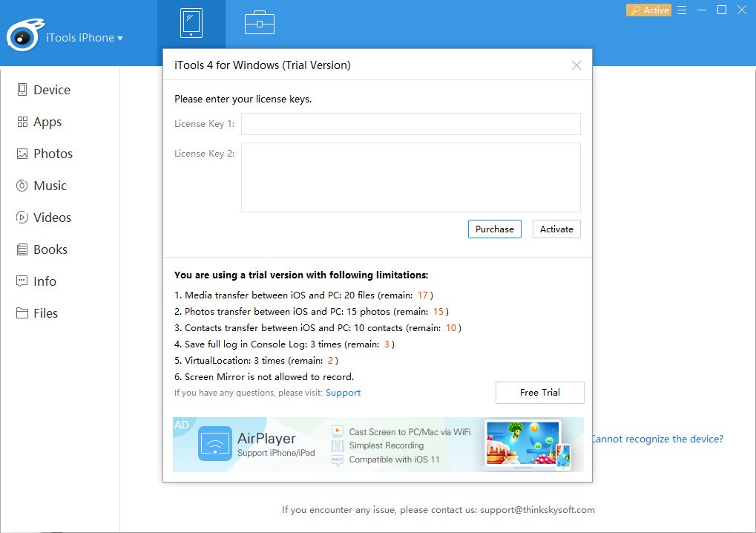Open the Support link
The image size is (756, 533).
coord(343,392)
